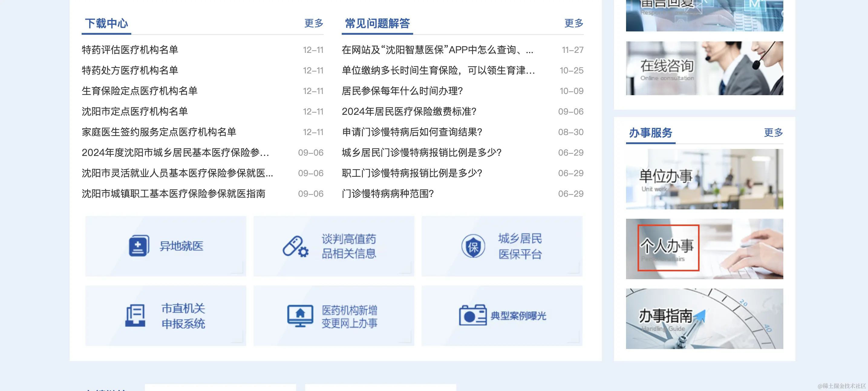Open the 办事指南 compass banner
868x391 pixels.
tap(704, 318)
